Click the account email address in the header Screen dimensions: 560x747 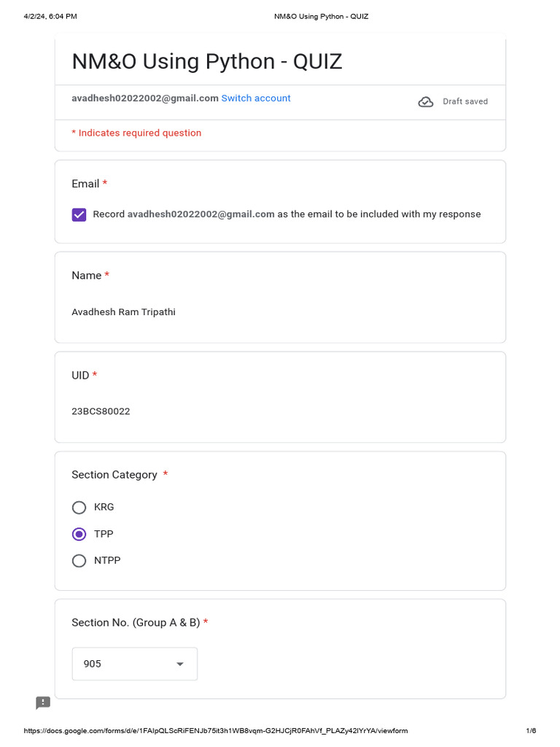(x=144, y=98)
